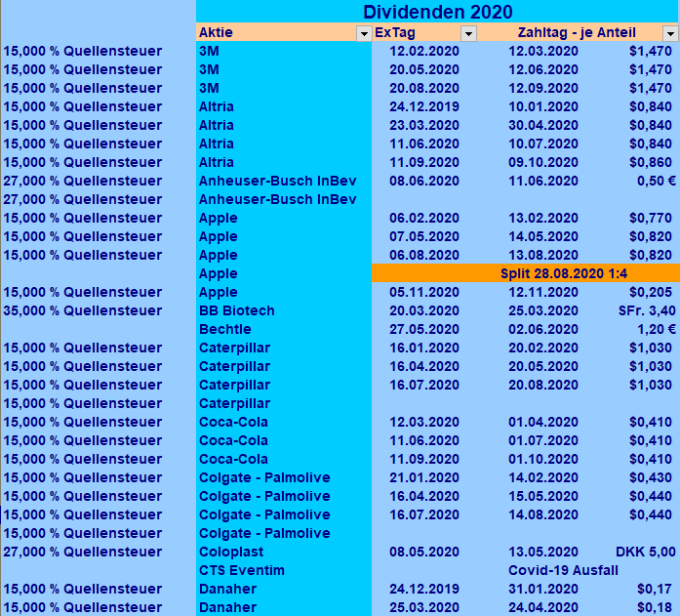680x616 pixels.
Task: Select 3M Zahltag 12.03.2020
Action: 543,51
